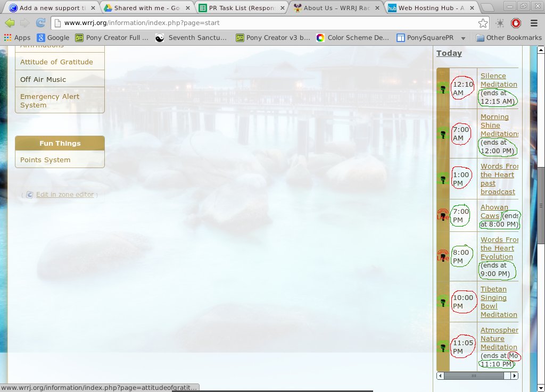Open the Other Bookmarks folder
This screenshot has height=392, width=545.
pos(508,38)
